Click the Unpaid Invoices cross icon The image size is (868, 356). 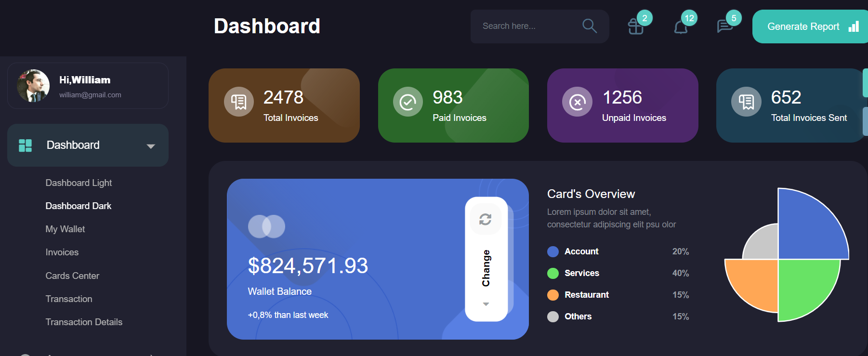(577, 102)
